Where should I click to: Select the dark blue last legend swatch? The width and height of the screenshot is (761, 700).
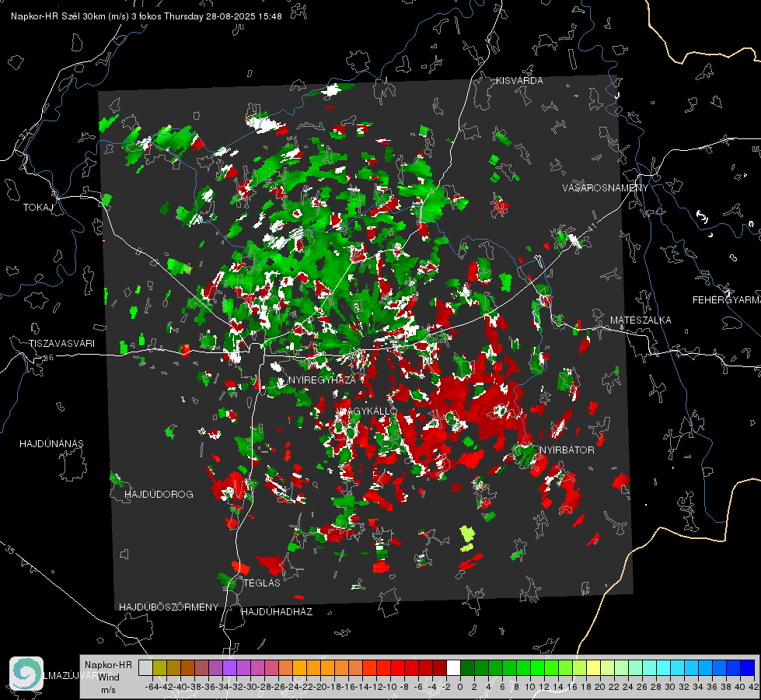tap(748, 667)
